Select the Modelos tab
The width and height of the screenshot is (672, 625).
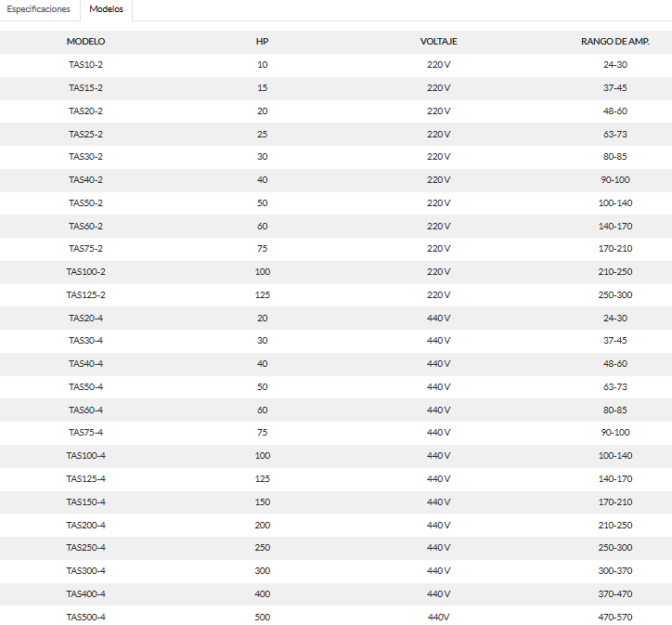point(106,9)
